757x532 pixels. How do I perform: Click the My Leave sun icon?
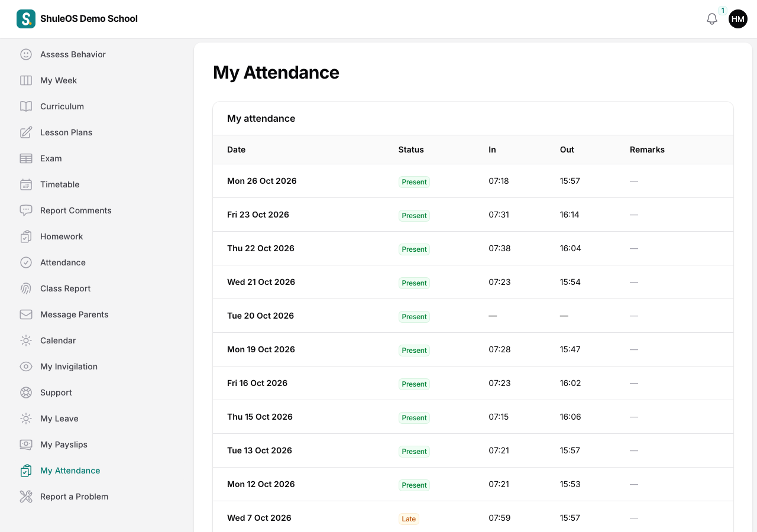point(26,419)
